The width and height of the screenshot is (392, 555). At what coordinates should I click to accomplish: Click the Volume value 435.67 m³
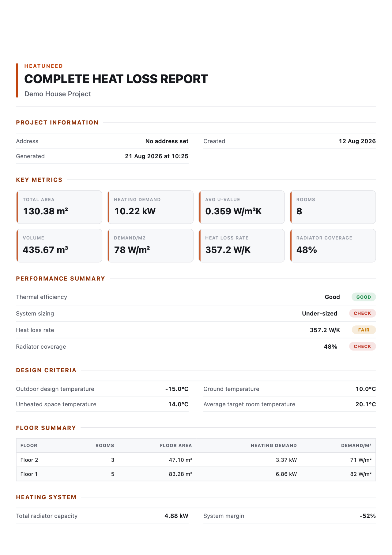45,250
